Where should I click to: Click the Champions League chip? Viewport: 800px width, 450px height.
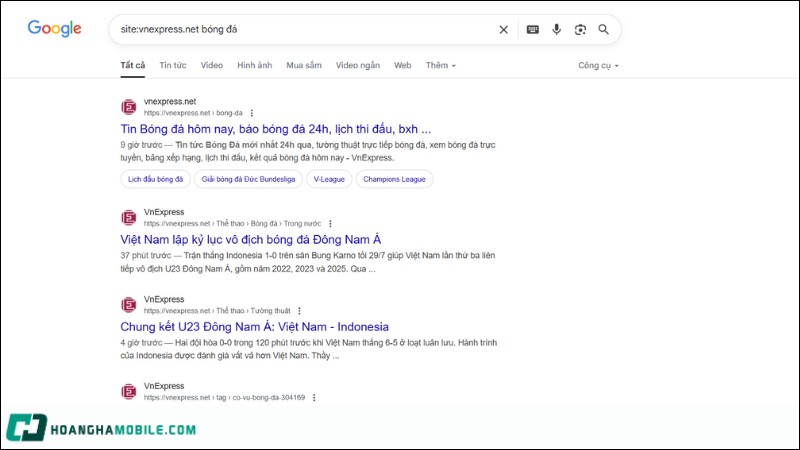point(394,179)
